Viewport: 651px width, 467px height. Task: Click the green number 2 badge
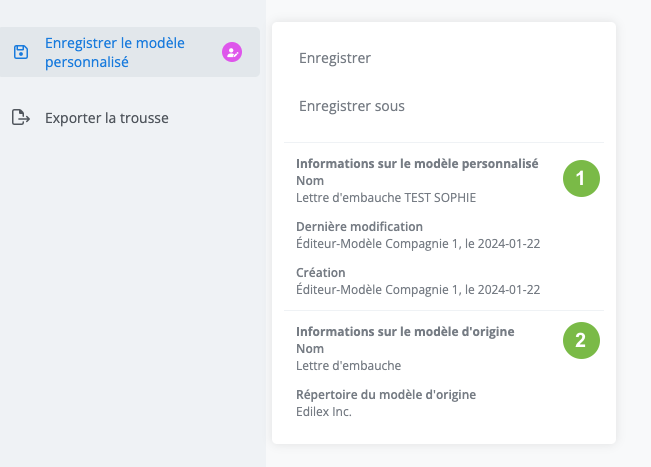coord(580,340)
